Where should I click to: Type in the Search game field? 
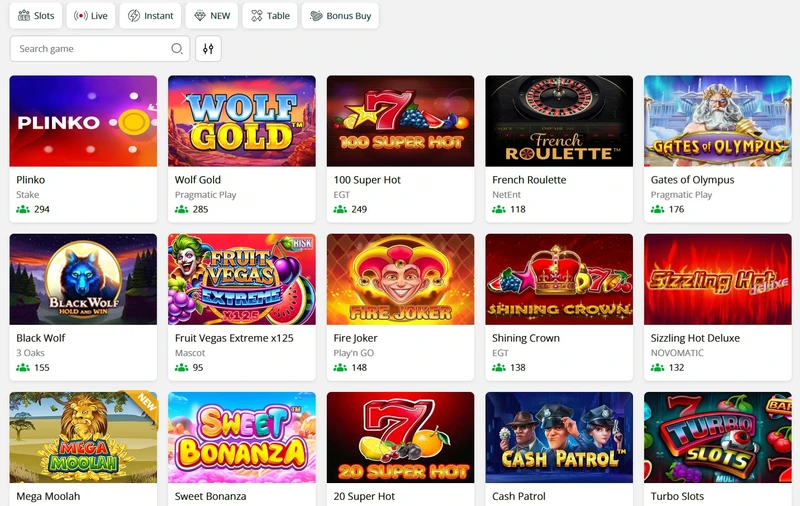click(x=90, y=48)
